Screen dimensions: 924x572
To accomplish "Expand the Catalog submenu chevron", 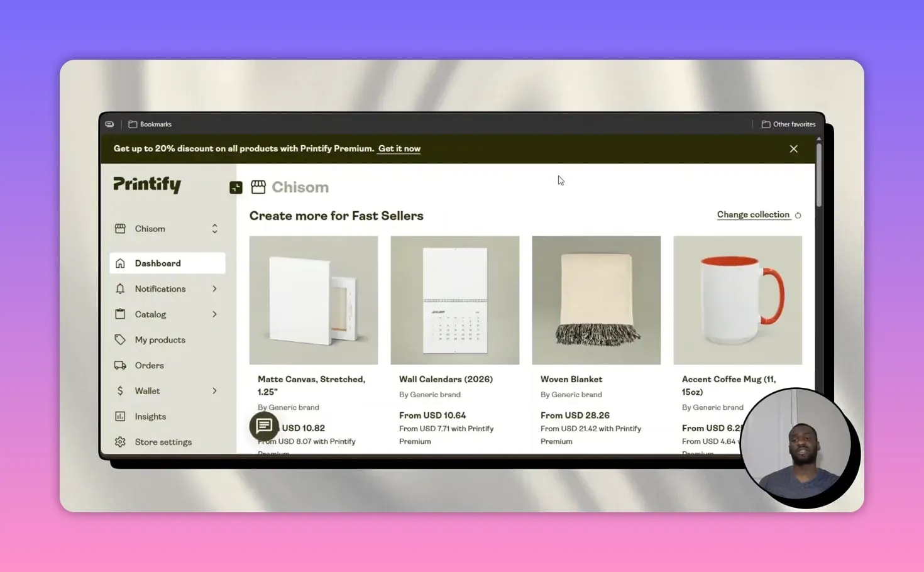I will pyautogui.click(x=214, y=314).
